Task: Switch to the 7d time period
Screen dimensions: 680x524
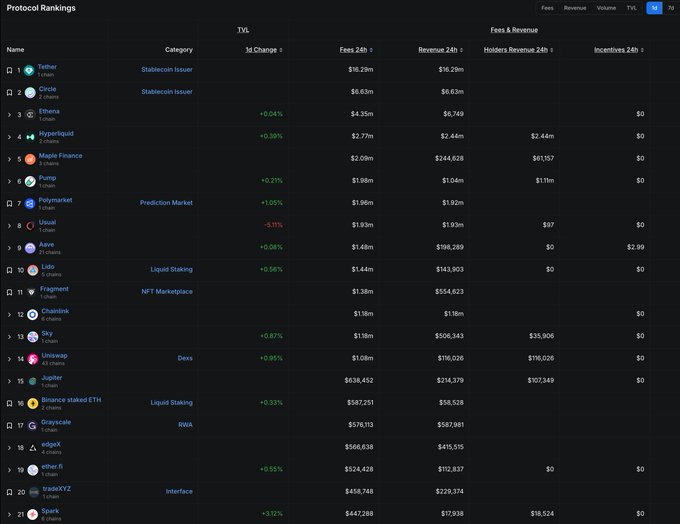Action: click(670, 8)
